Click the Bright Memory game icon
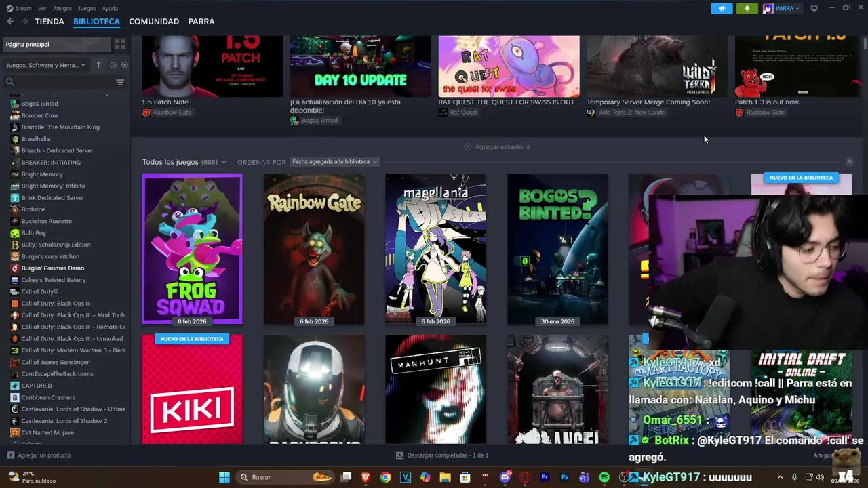 click(x=15, y=174)
